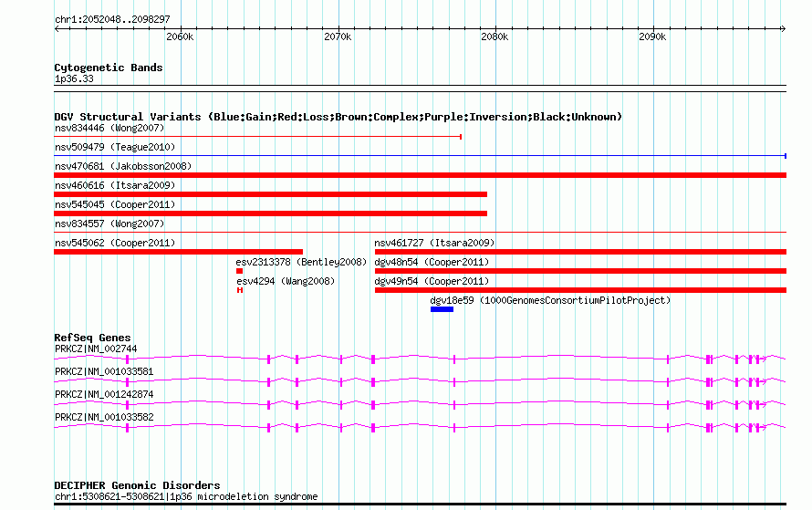This screenshot has height=510, width=812.
Task: Click the left arrow of the ruler
Action: coord(57,29)
